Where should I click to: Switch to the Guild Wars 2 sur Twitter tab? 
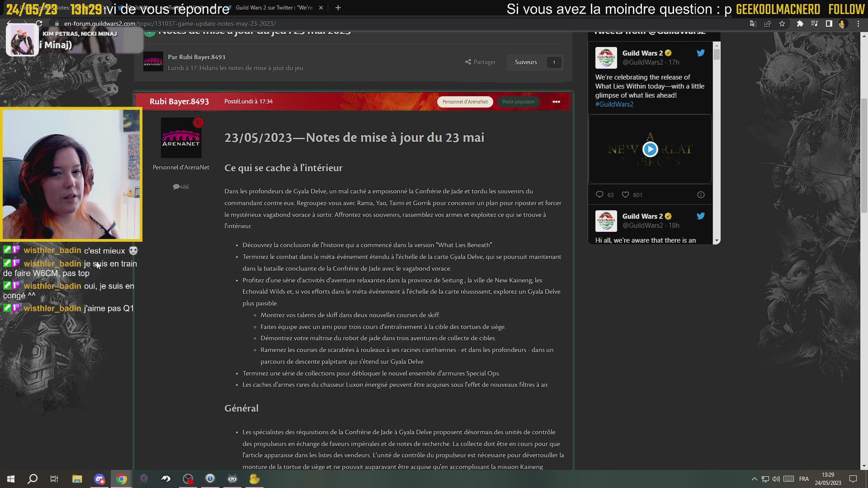pyautogui.click(x=274, y=8)
